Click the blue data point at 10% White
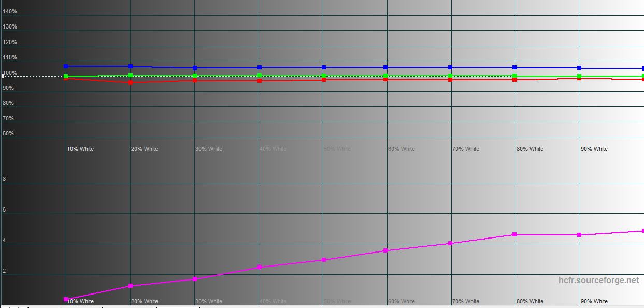The image size is (644, 308). click(66, 66)
